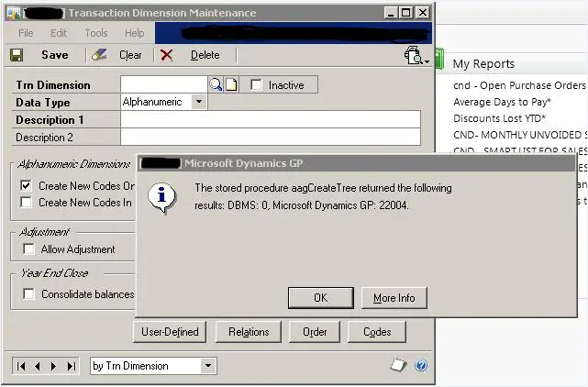588x387 pixels.
Task: Enable the Inactive checkbox
Action: coord(257,84)
